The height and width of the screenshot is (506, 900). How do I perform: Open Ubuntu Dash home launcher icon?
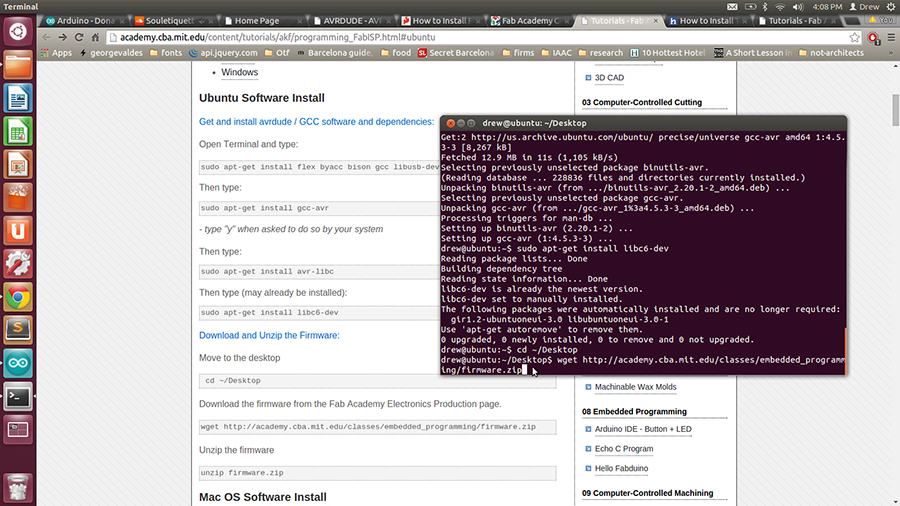[x=18, y=31]
